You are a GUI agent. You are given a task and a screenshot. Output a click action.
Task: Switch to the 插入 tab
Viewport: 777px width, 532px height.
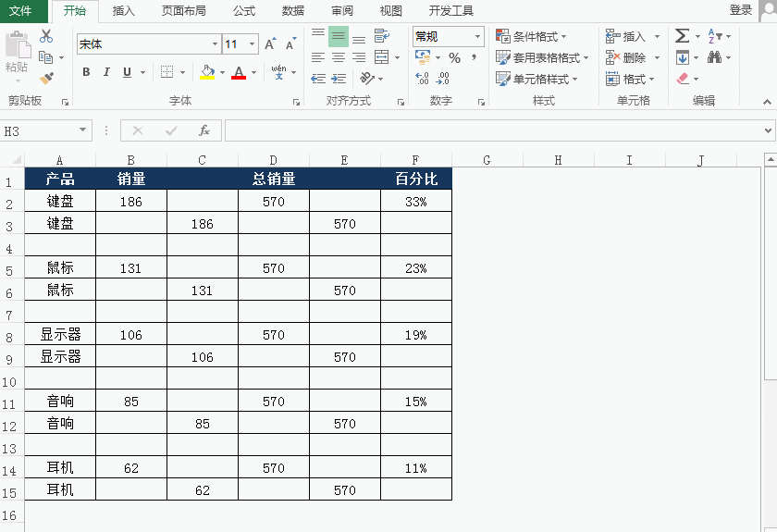pos(123,10)
